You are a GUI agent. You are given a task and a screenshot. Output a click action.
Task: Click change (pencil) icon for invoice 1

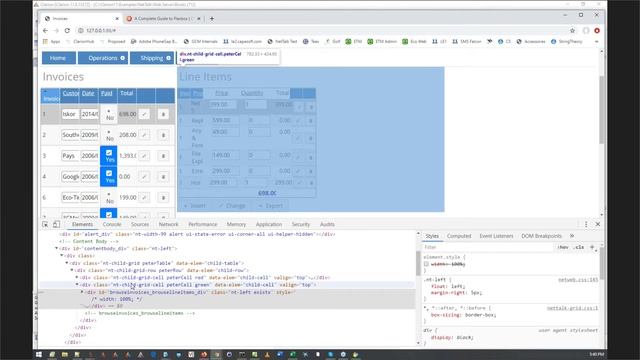[x=144, y=114]
